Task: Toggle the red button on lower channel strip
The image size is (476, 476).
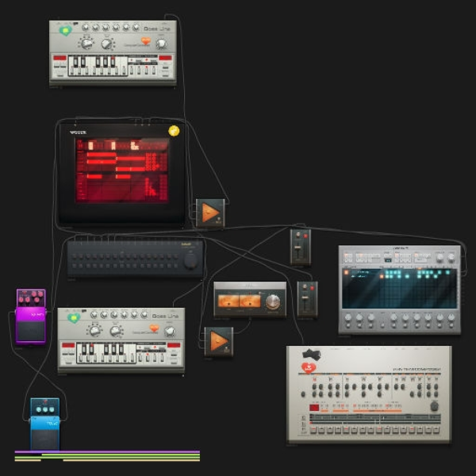Action: click(x=312, y=288)
